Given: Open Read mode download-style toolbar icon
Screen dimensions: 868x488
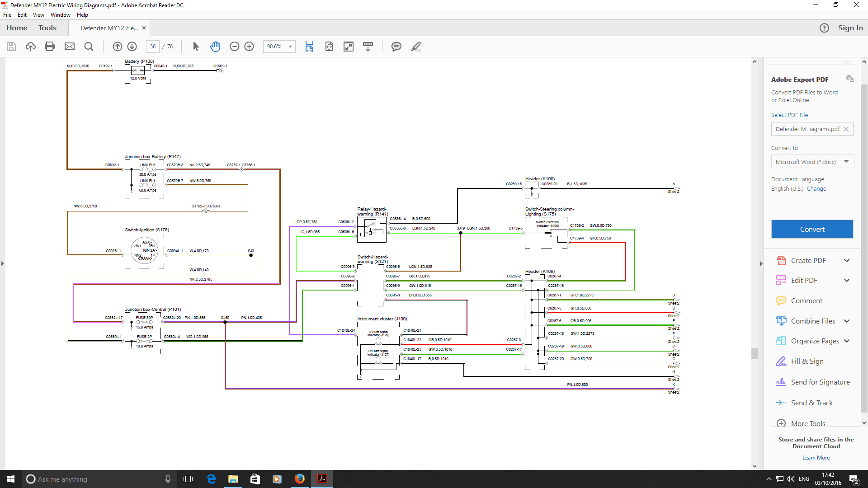Looking at the screenshot, I should [x=368, y=47].
